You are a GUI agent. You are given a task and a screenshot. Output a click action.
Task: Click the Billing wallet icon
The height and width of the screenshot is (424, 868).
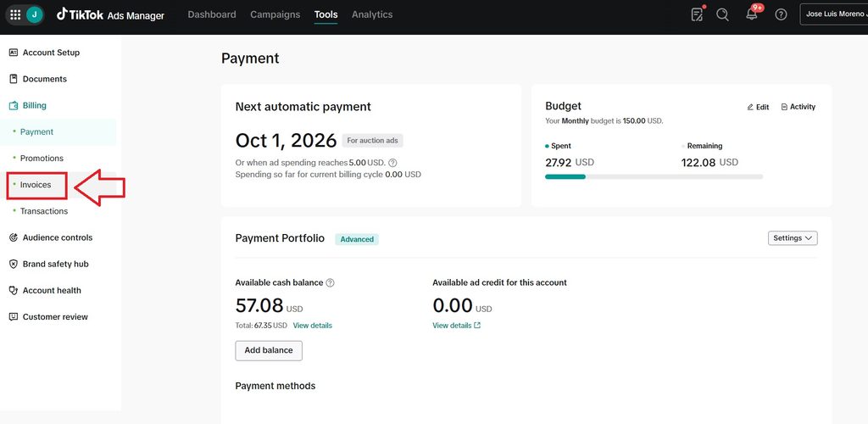pos(14,106)
